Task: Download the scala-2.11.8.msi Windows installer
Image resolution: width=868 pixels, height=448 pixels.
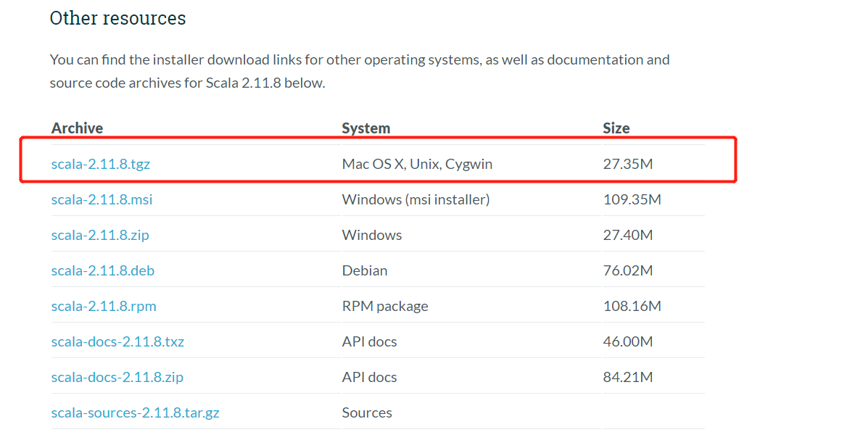Action: tap(102, 199)
